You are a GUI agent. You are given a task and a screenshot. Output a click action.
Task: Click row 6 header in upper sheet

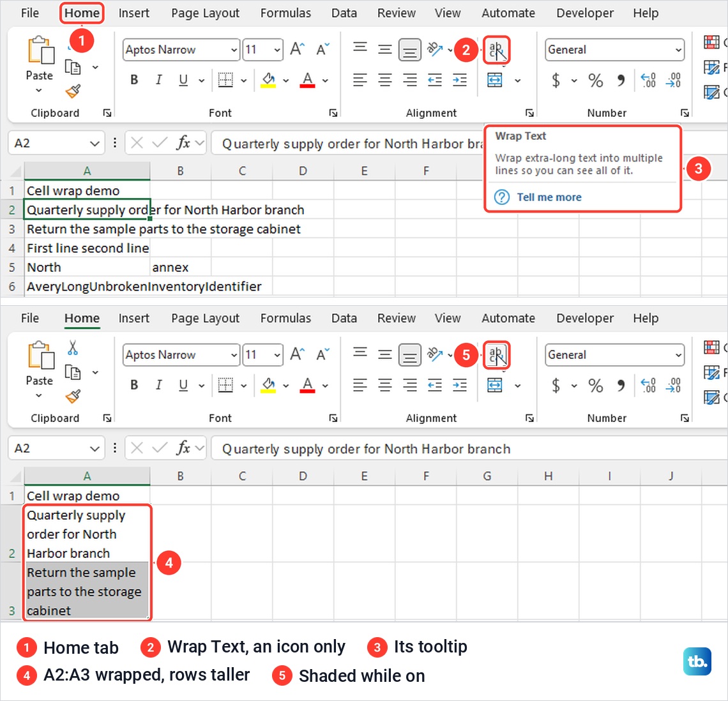point(12,287)
